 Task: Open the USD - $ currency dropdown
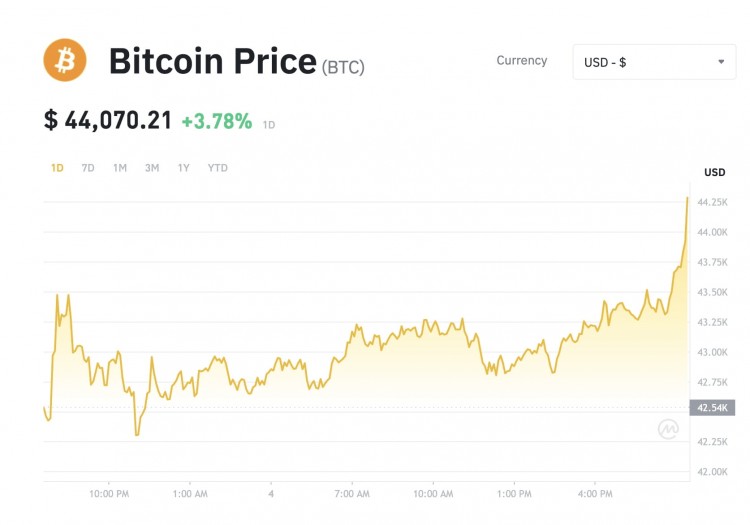[x=654, y=62]
